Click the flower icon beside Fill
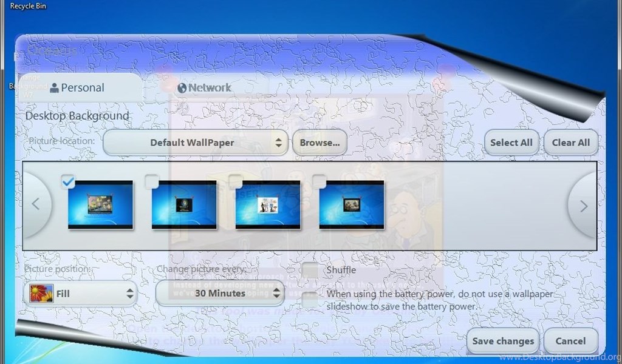The height and width of the screenshot is (364, 622). (x=41, y=294)
